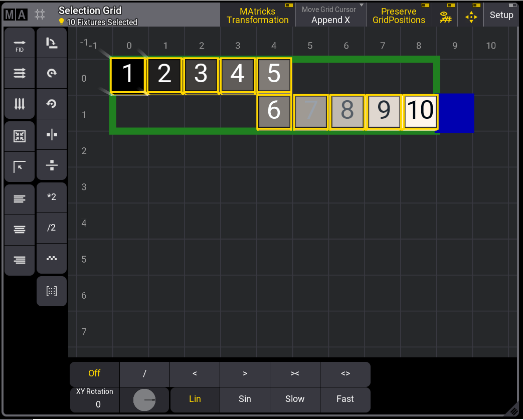
Task: Click the linearize by FID arrow icon
Action: [19, 44]
